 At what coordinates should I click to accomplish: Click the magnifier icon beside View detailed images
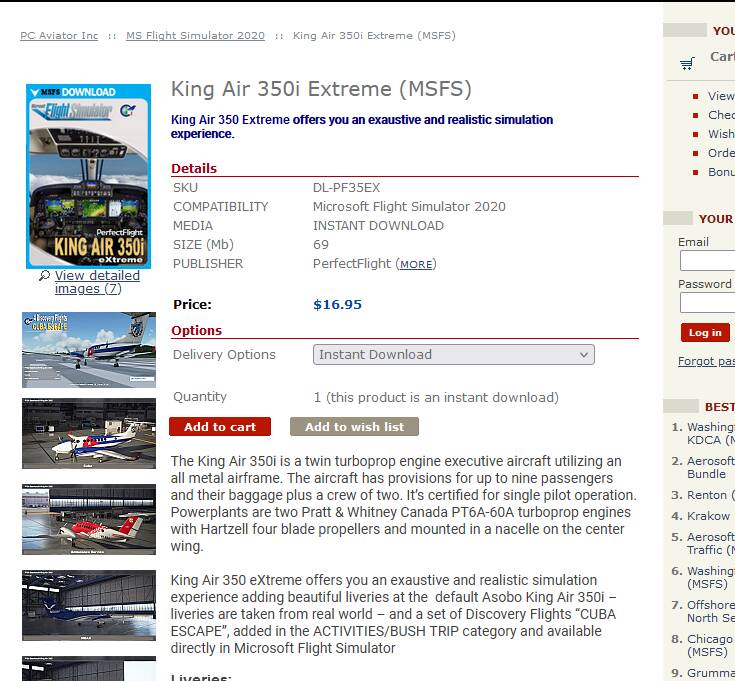point(44,276)
